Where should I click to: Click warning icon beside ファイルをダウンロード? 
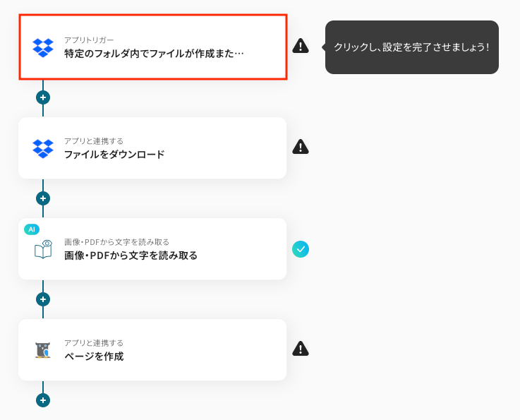[x=301, y=147]
